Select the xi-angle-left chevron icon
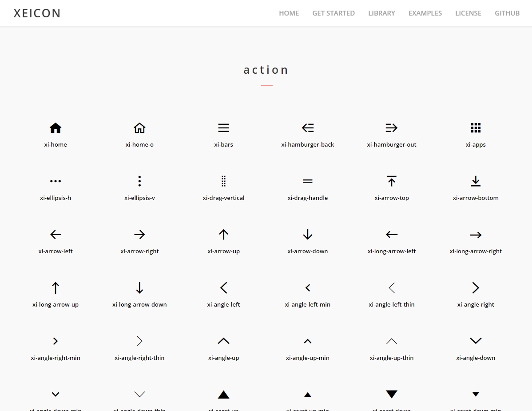The image size is (532, 411). (223, 288)
